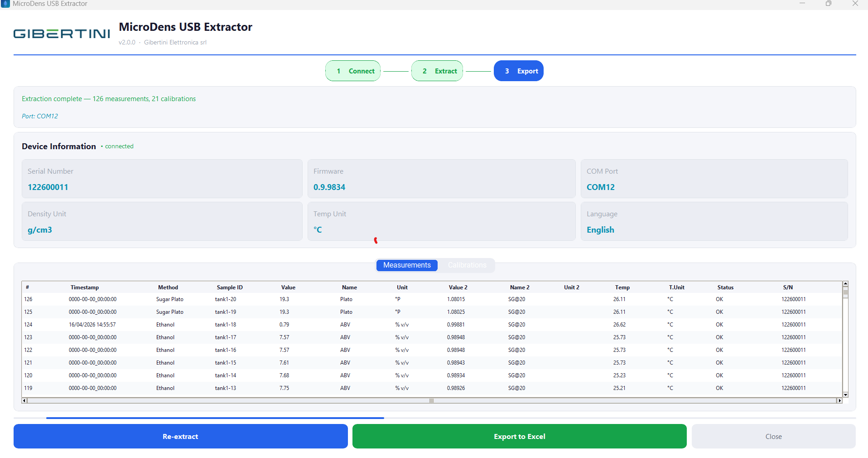Click the Port: COM12 status text

[x=40, y=116]
